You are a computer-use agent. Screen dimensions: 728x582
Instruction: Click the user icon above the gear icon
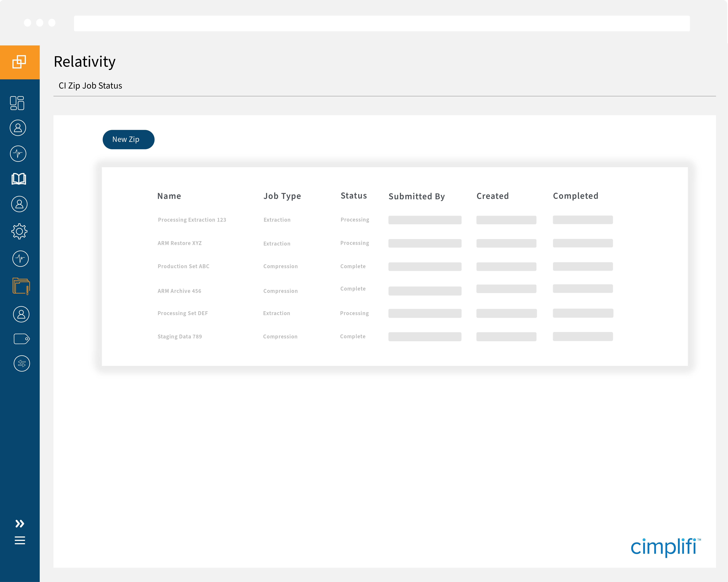click(x=19, y=204)
